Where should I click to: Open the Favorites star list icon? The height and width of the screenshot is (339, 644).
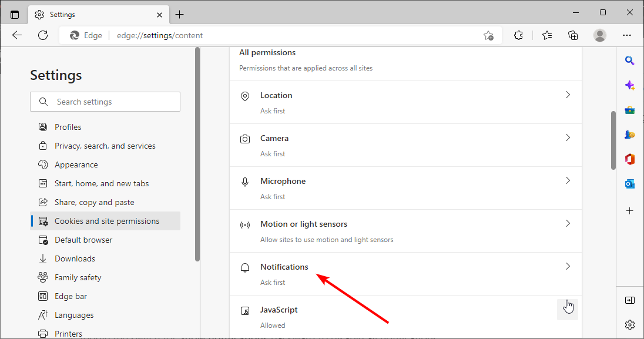pyautogui.click(x=546, y=35)
